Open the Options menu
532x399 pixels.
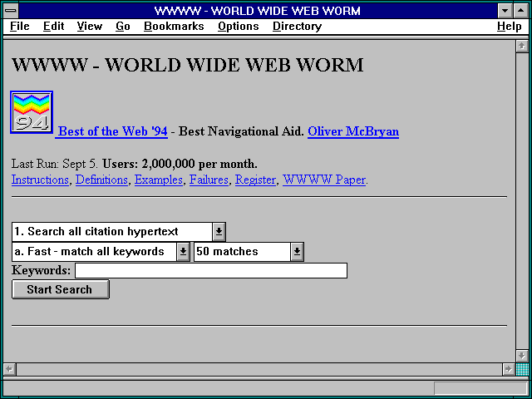pos(239,26)
